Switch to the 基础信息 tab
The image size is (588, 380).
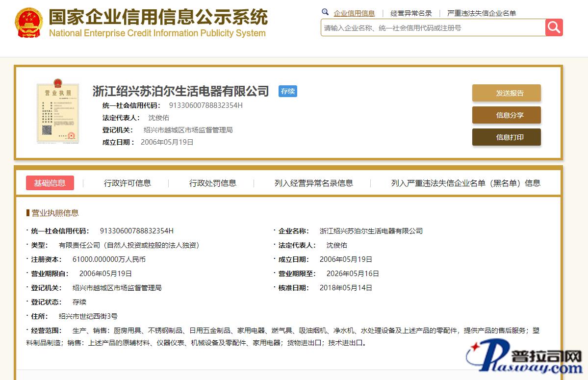point(50,183)
